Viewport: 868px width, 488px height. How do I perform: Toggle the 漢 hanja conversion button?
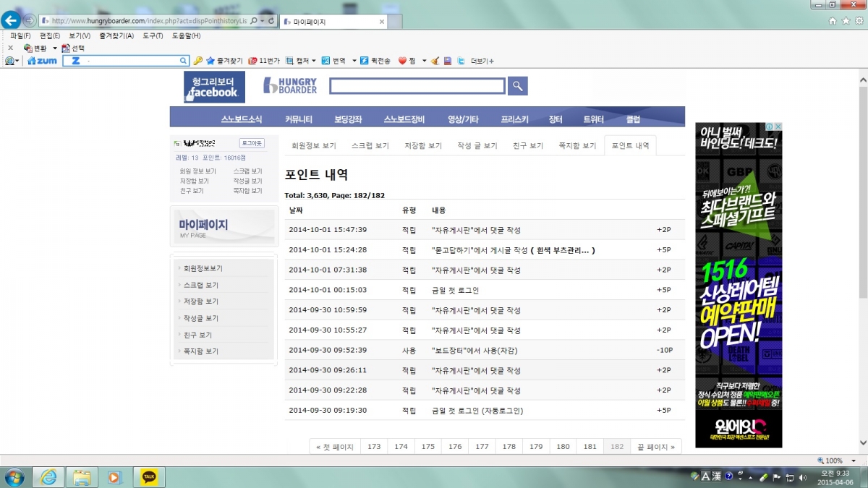(x=717, y=476)
